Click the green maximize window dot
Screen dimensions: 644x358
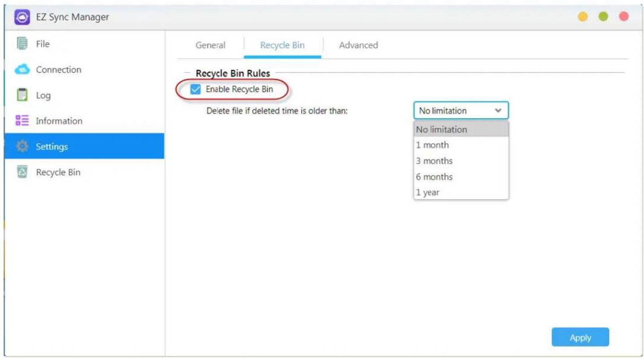(603, 17)
